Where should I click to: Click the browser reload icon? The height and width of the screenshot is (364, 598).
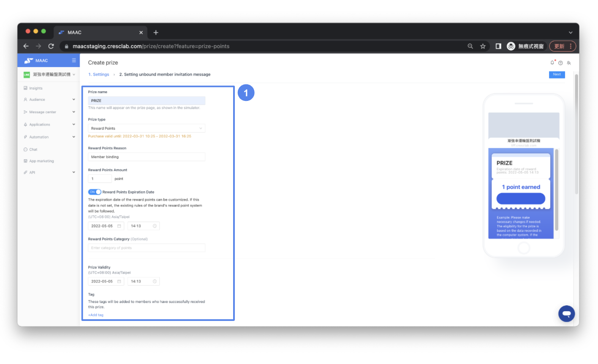pyautogui.click(x=51, y=46)
